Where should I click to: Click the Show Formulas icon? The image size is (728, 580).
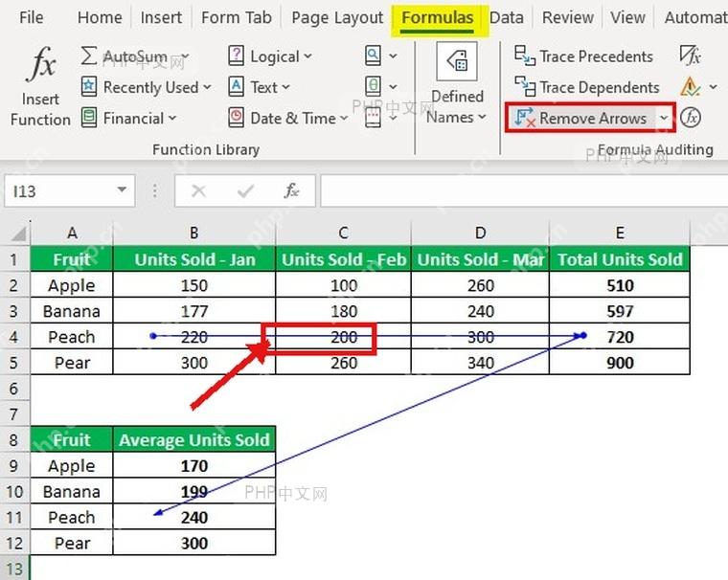pos(690,56)
